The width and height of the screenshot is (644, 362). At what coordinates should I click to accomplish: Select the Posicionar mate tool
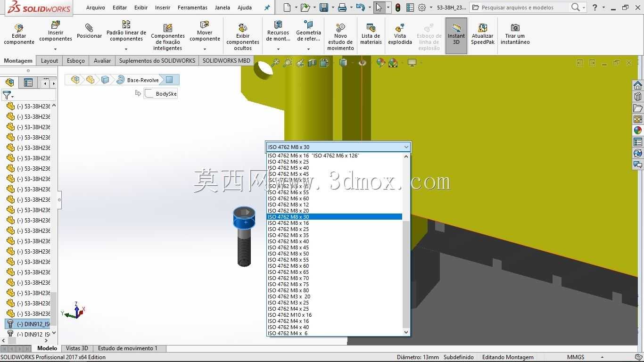(x=89, y=31)
